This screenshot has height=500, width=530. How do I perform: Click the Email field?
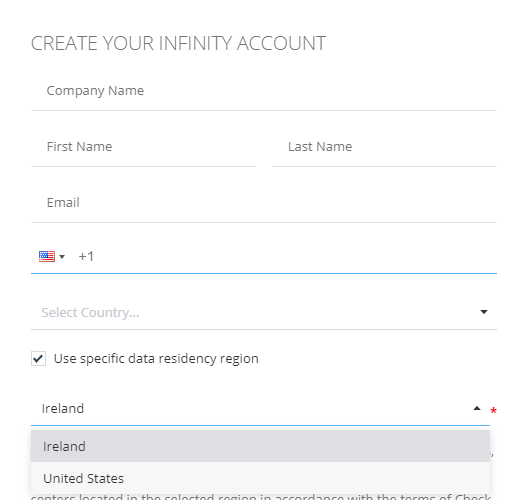click(264, 203)
